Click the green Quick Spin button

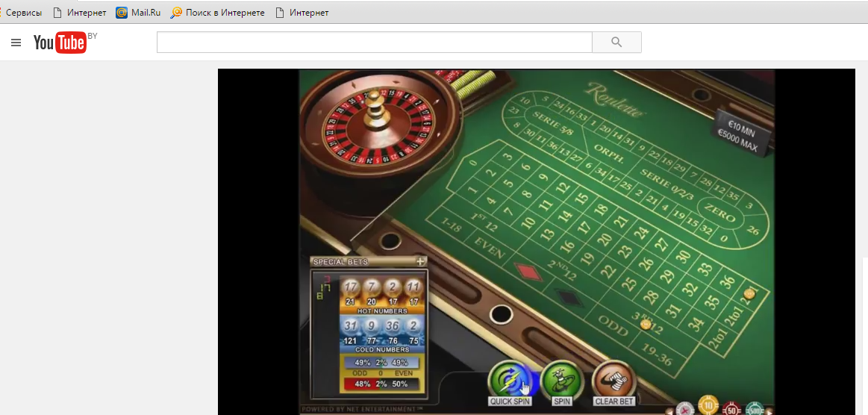(509, 379)
